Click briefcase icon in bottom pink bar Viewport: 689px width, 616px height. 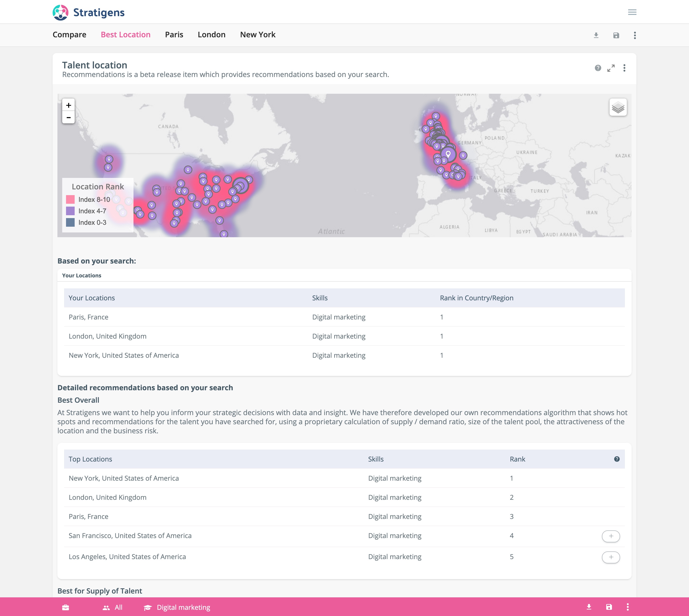pyautogui.click(x=66, y=607)
